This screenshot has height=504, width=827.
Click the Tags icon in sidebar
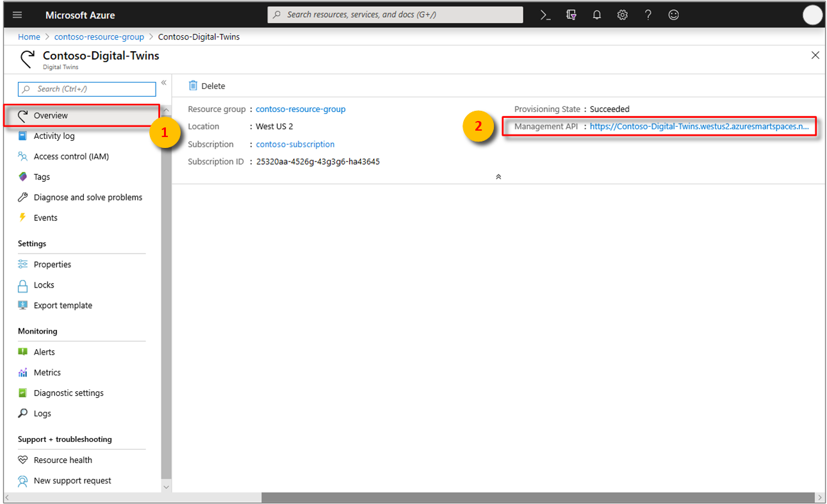(23, 177)
